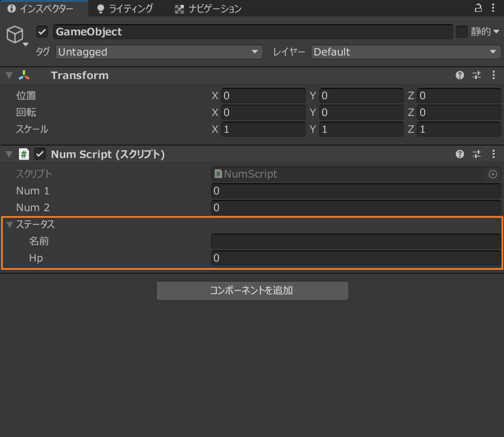Screen dimensions: 504x437
Task: Open the Untagged tag dropdown
Action: [x=158, y=52]
